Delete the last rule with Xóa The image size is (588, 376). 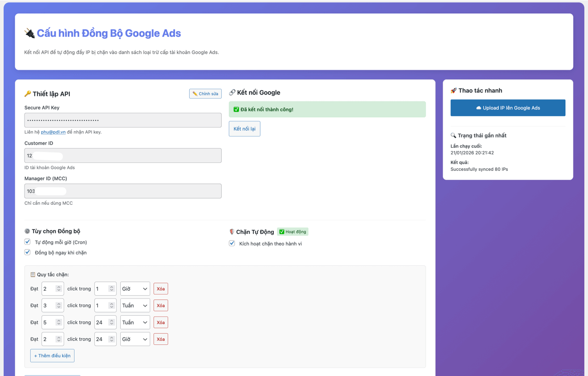click(x=160, y=339)
